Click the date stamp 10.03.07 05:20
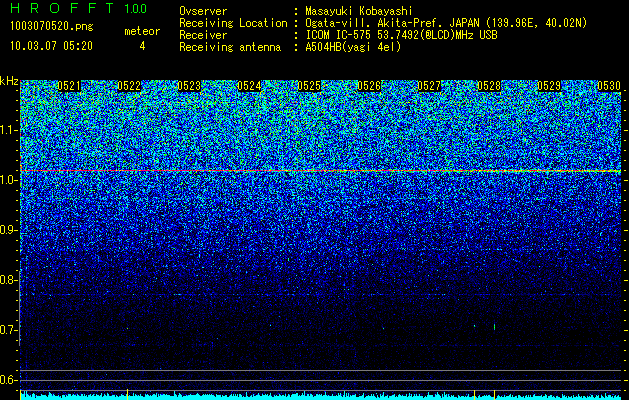The image size is (629, 400). coord(51,46)
